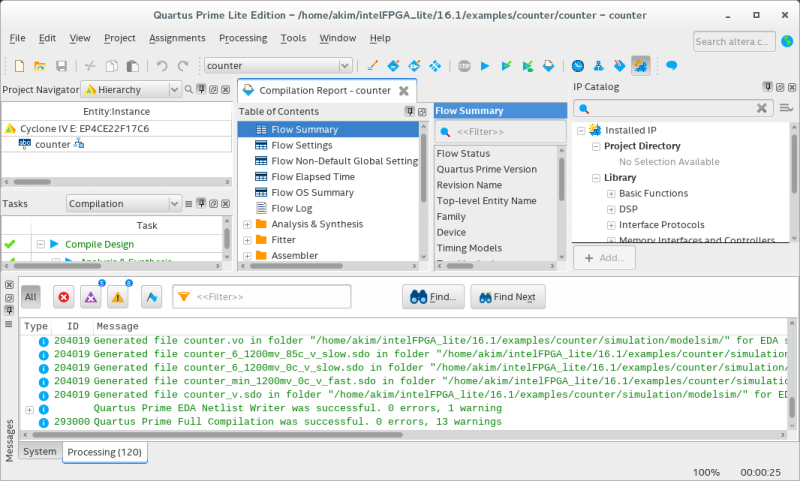The image size is (800, 481).
Task: Clear the IP Catalog search field
Action: pos(761,108)
